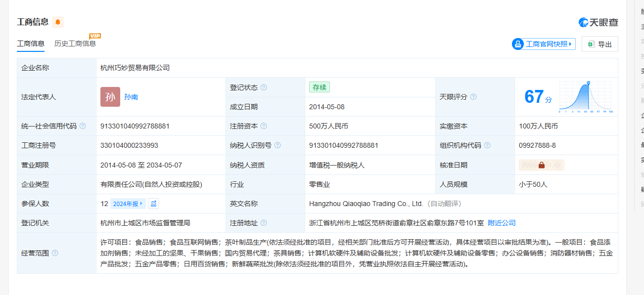
Task: Click English name Hangzhou Qiaoqiao Trading Co., Ltd.
Action: coord(367,204)
